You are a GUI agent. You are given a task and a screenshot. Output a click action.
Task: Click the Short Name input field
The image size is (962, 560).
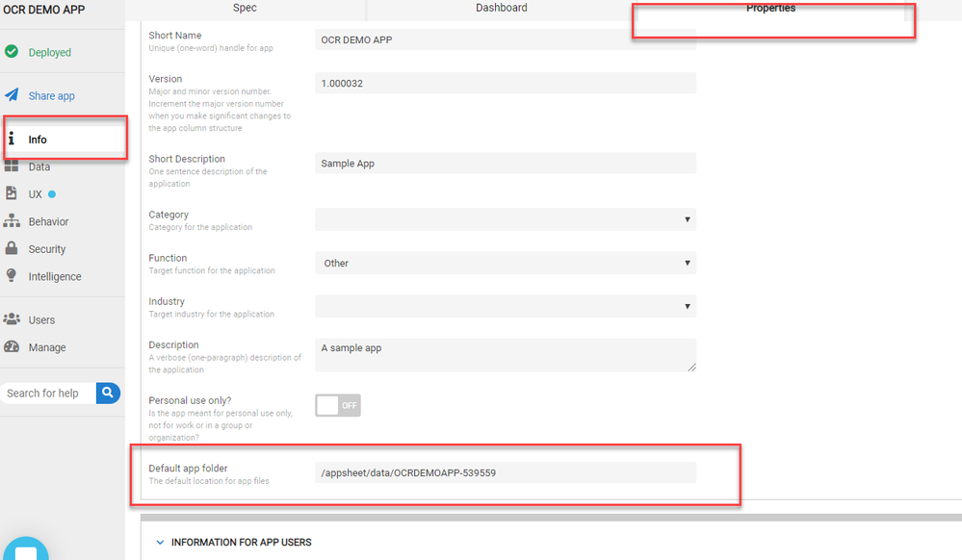click(506, 39)
